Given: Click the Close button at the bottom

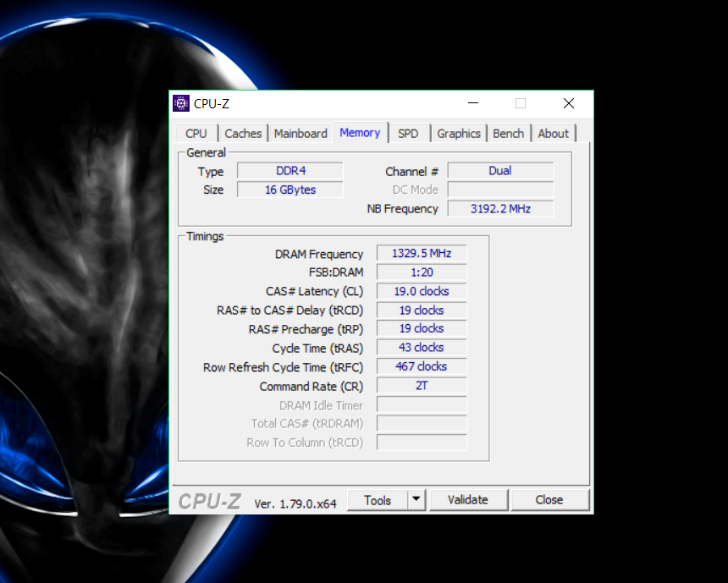Looking at the screenshot, I should tap(549, 500).
